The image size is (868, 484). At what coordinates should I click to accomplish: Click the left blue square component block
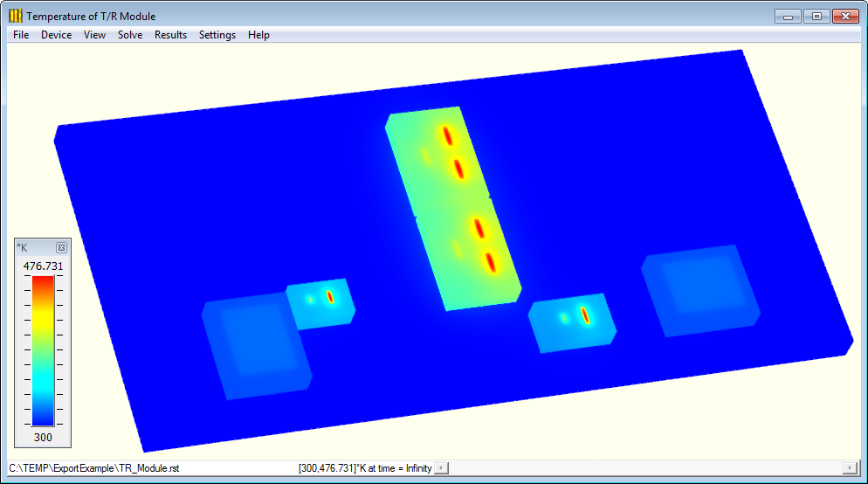click(256, 346)
